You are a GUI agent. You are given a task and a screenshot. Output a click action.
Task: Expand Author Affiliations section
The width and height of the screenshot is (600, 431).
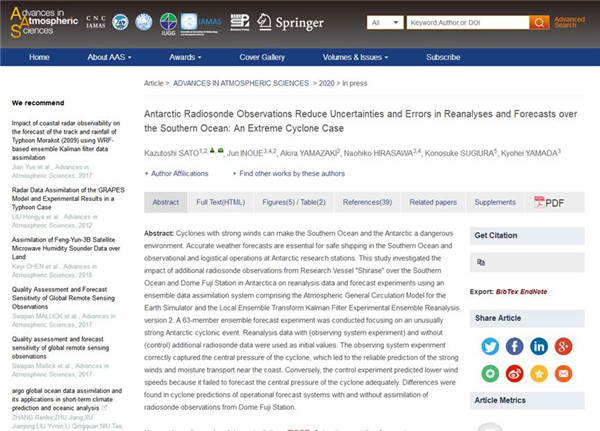pyautogui.click(x=176, y=174)
